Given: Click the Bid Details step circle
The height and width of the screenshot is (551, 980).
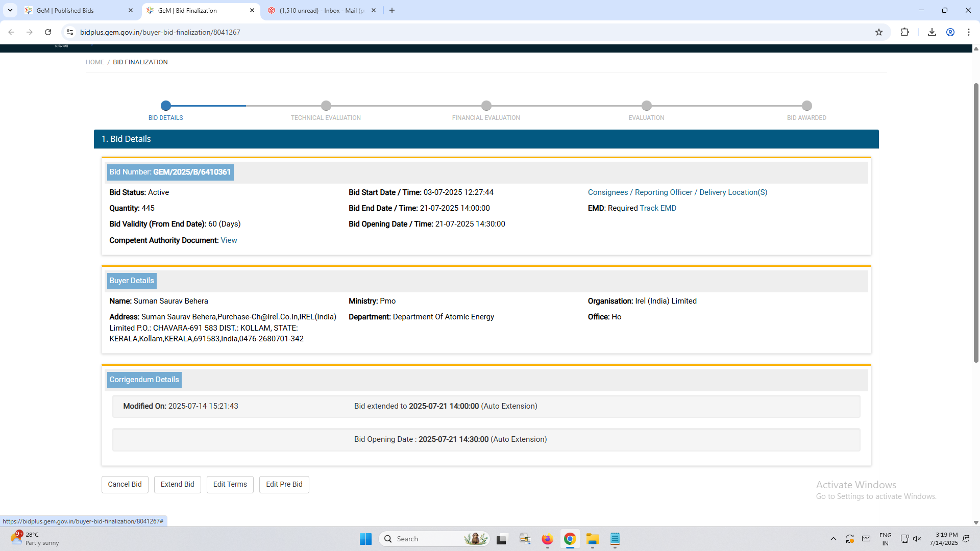Looking at the screenshot, I should [x=166, y=106].
